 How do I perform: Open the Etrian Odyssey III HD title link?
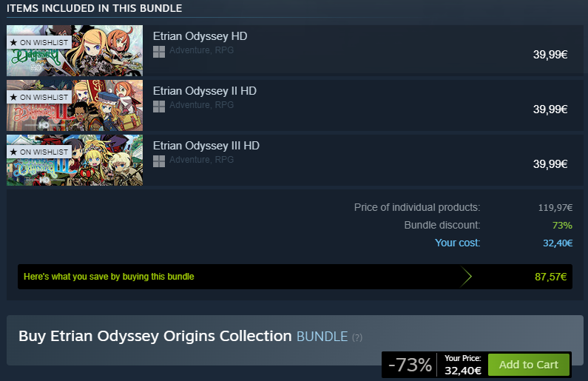pyautogui.click(x=206, y=146)
